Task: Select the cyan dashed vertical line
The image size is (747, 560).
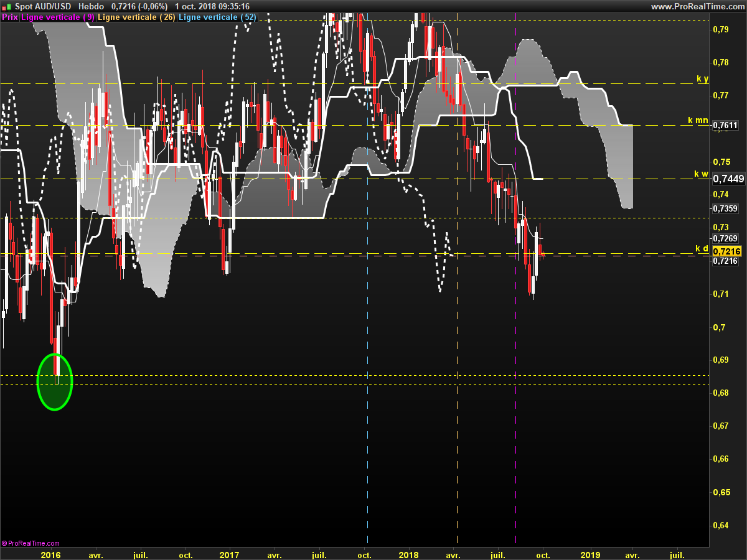Action: point(368,280)
